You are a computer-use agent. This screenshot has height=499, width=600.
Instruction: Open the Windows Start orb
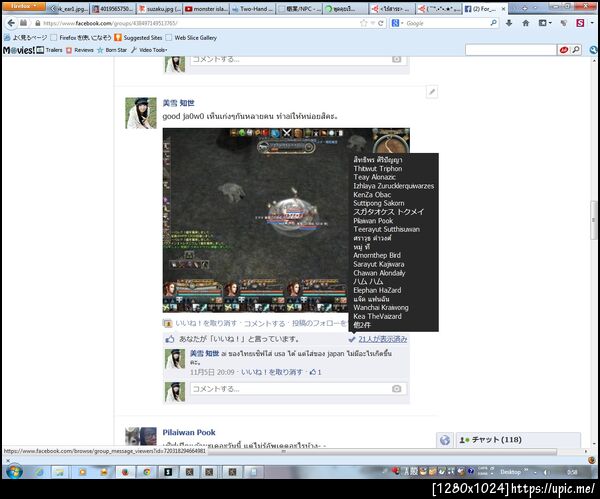pyautogui.click(x=14, y=471)
